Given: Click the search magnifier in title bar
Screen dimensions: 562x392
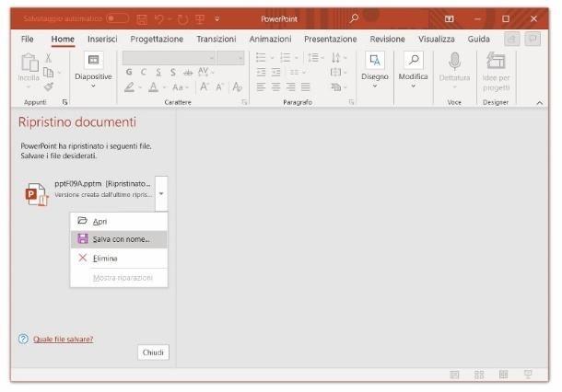Looking at the screenshot, I should 354,18.
